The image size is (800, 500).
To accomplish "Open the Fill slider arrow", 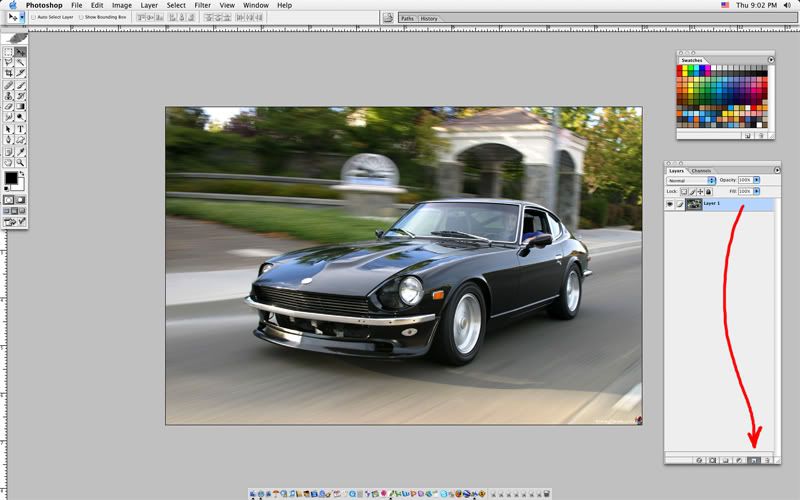I will coord(756,191).
